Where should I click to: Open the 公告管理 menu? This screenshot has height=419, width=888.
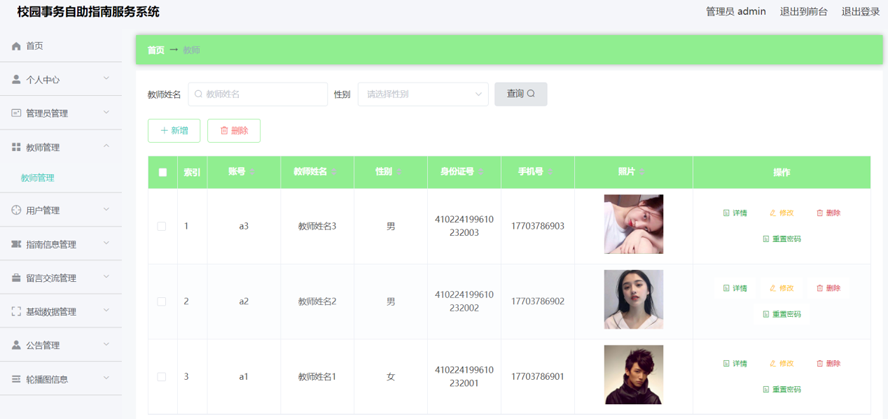click(60, 345)
